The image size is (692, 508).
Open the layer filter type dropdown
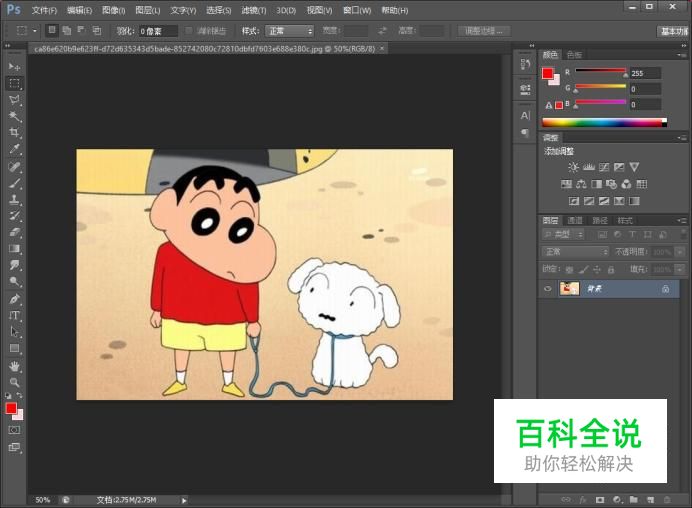[563, 234]
